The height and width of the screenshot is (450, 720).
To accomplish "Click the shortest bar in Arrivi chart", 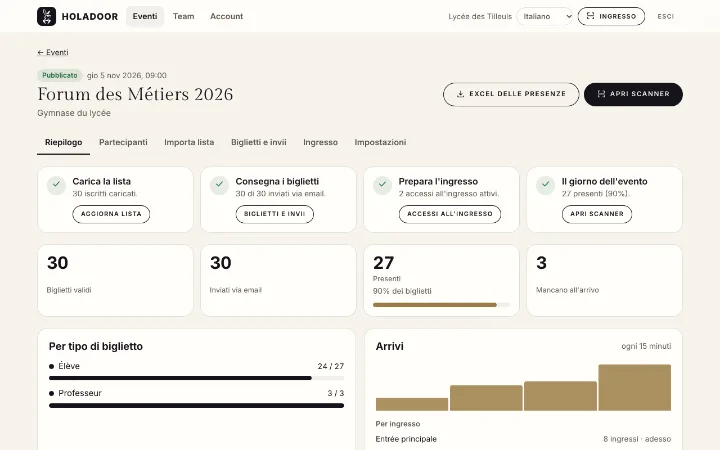I will (412, 405).
